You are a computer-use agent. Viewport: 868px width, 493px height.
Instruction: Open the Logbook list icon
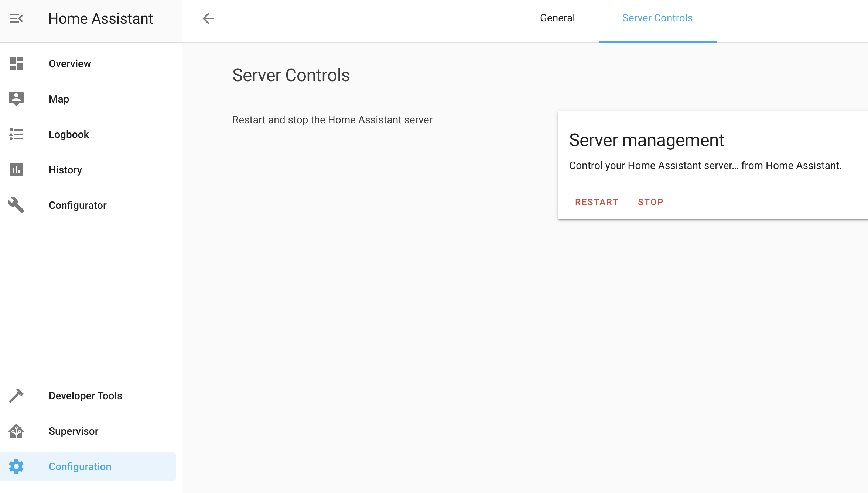16,134
